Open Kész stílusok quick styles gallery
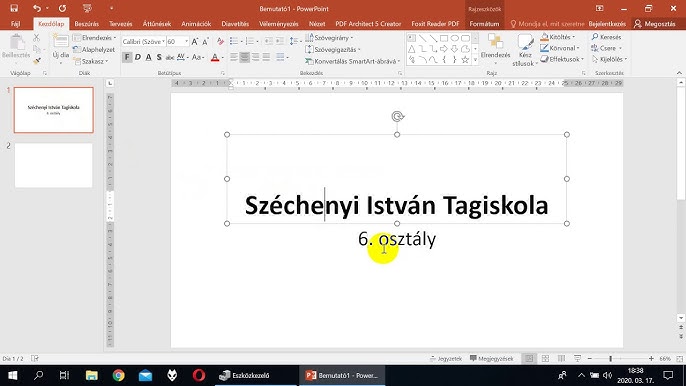This screenshot has width=686, height=386. [525, 50]
